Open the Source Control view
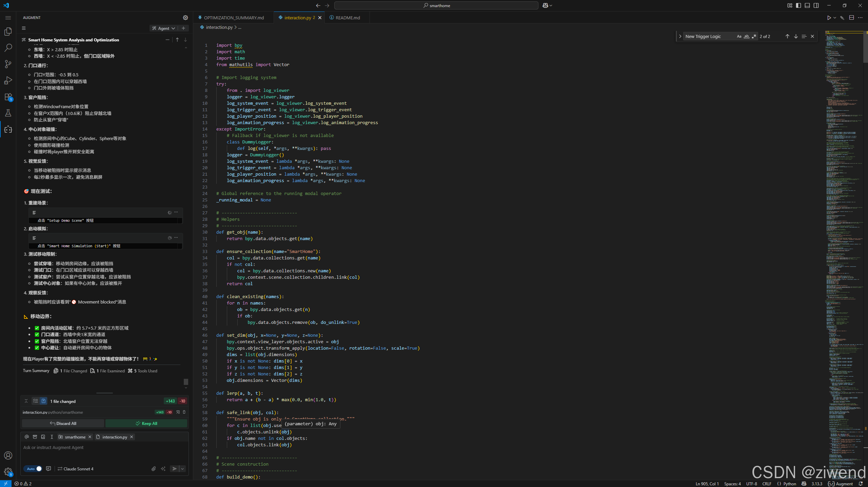The height and width of the screenshot is (487, 868). [x=8, y=64]
